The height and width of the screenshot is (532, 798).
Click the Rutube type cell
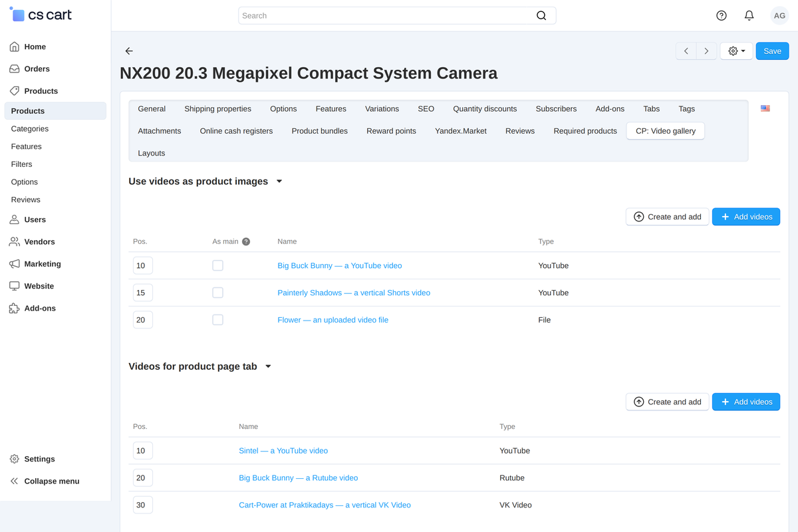tap(512, 478)
